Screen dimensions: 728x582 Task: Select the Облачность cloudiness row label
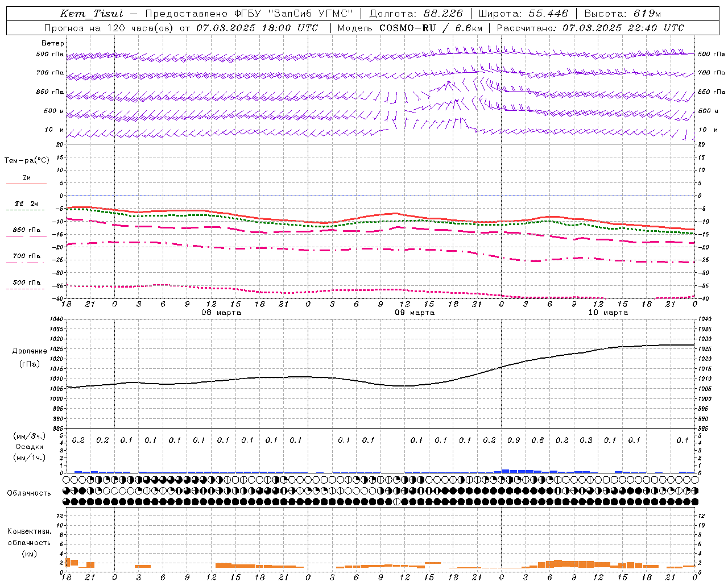[x=29, y=493]
